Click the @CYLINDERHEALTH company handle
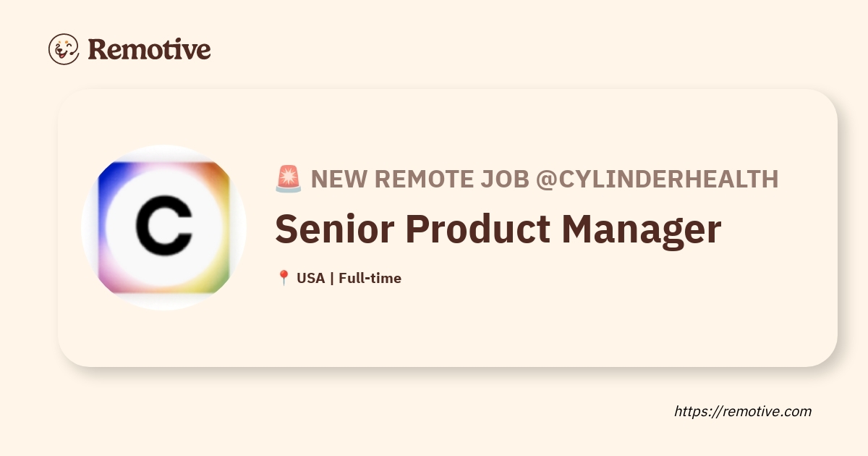 [657, 179]
